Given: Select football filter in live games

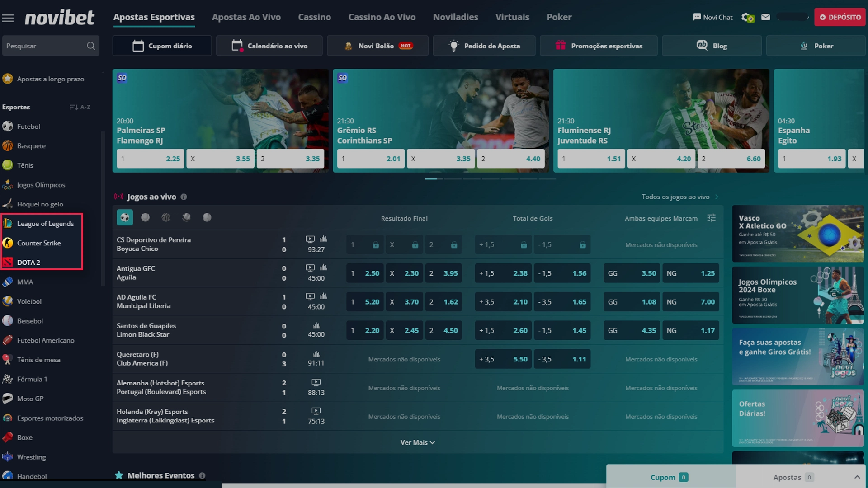Looking at the screenshot, I should 125,217.
